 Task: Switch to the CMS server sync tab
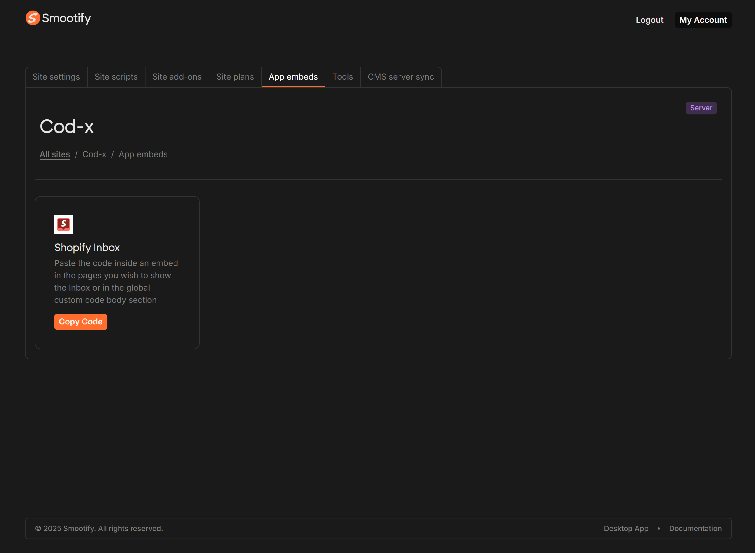401,77
